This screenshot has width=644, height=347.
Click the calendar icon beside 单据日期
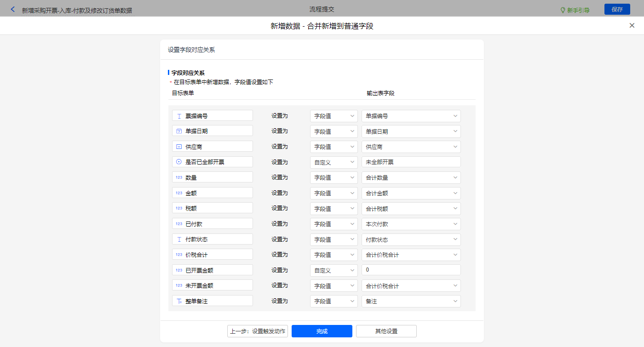pos(179,131)
